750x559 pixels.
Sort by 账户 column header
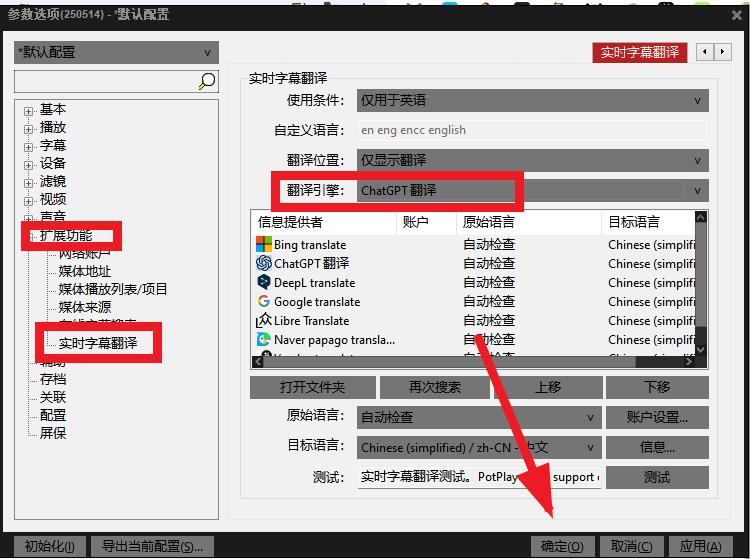427,222
